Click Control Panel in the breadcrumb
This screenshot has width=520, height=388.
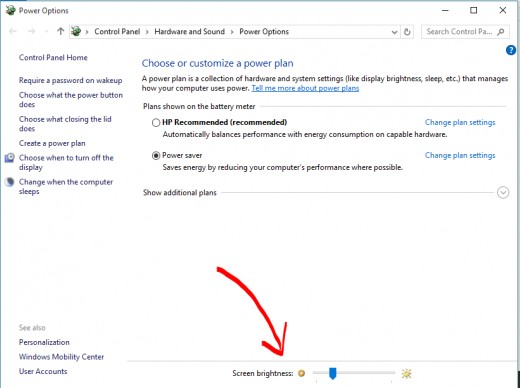pos(117,32)
